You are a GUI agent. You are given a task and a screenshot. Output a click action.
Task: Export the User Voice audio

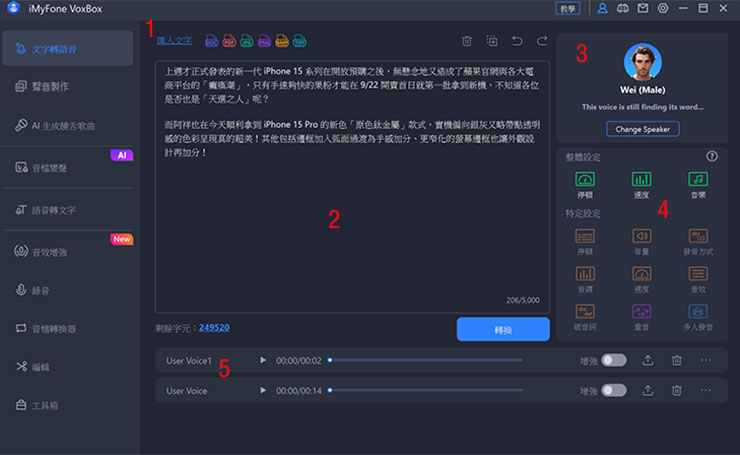[x=648, y=391]
